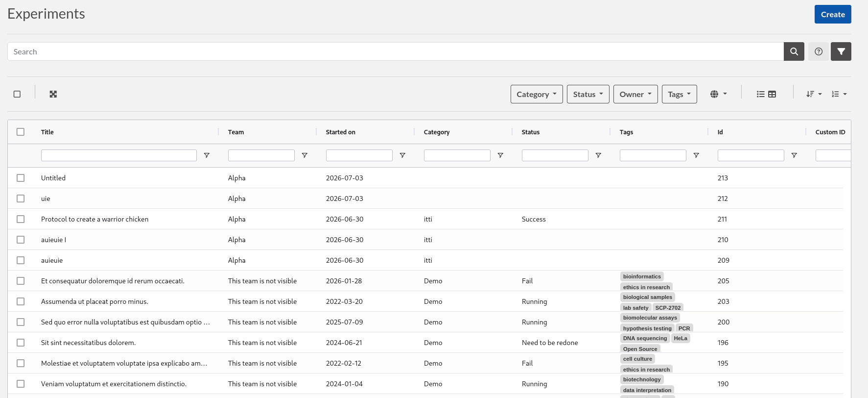Click the Category column filter funnel
The image size is (868, 398).
coord(500,155)
